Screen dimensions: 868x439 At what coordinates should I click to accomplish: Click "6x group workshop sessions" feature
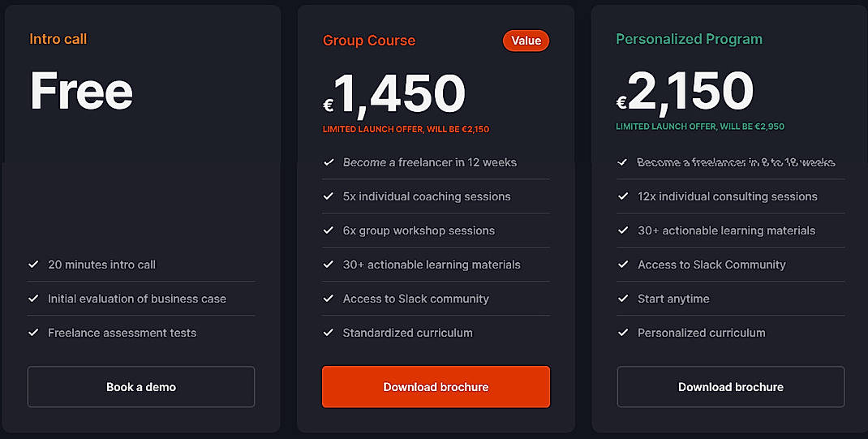419,230
